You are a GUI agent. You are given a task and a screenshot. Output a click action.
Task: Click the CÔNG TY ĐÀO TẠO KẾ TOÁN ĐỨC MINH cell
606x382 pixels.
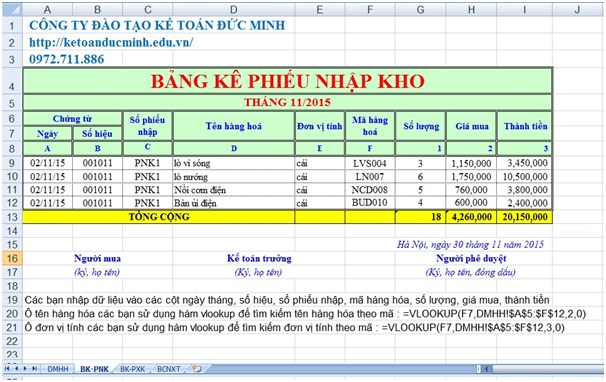tap(157, 26)
